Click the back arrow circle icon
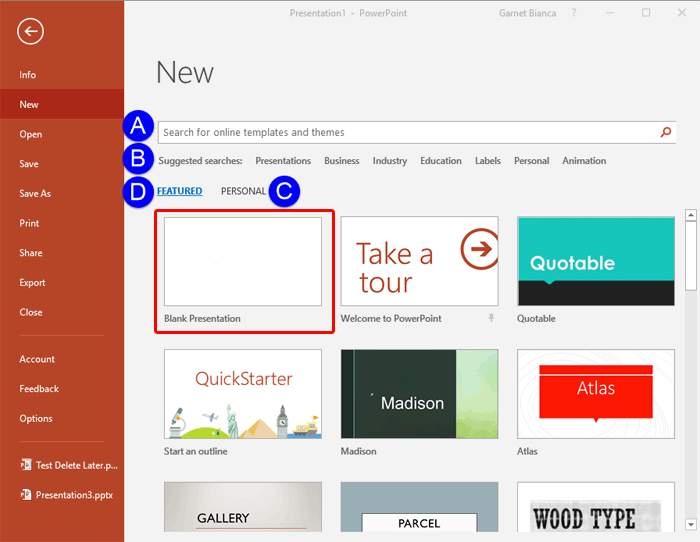Viewport: 700px width, 542px height. (30, 32)
